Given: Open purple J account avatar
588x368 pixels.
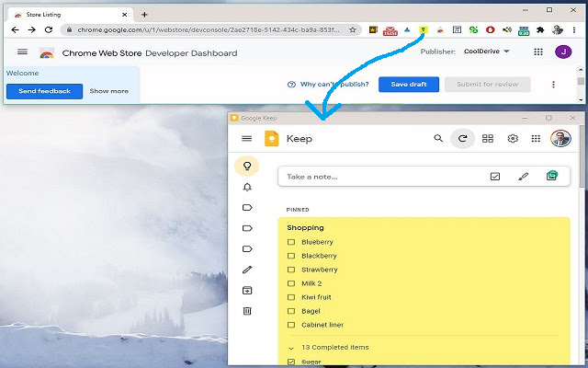Looking at the screenshot, I should click(563, 52).
